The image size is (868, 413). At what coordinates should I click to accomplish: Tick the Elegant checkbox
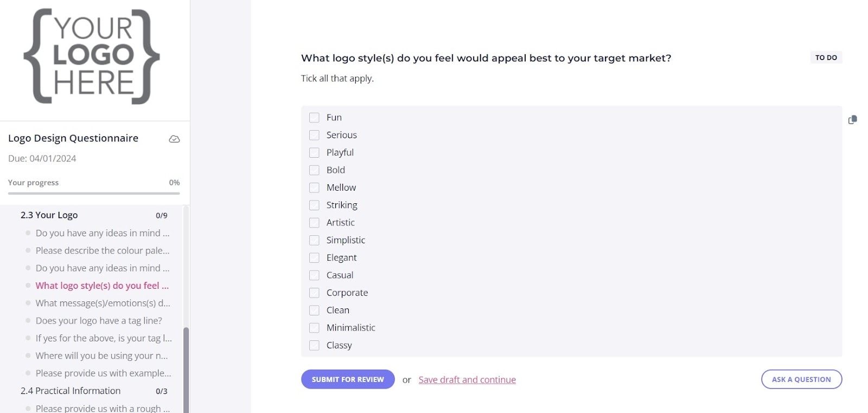tap(315, 257)
